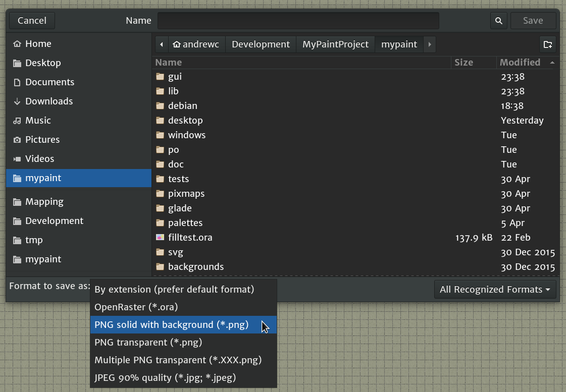This screenshot has width=566, height=392.
Task: Click the debian folder icon
Action: 160,105
